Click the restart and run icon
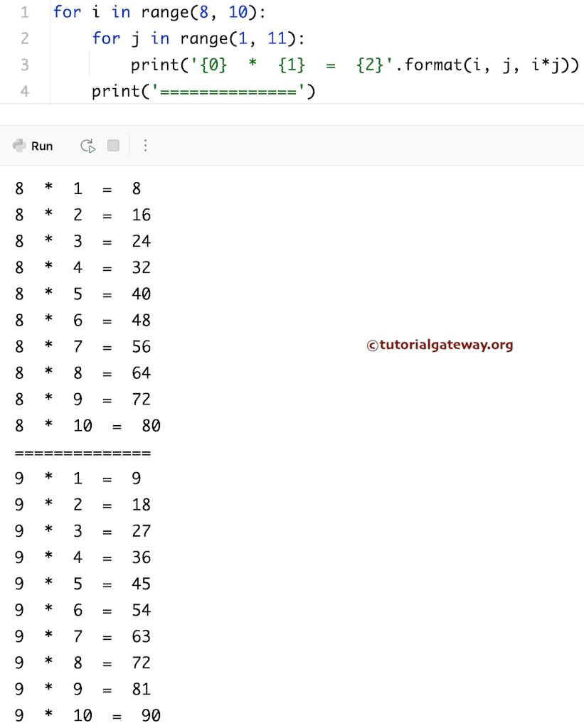This screenshot has width=584, height=728. [87, 146]
